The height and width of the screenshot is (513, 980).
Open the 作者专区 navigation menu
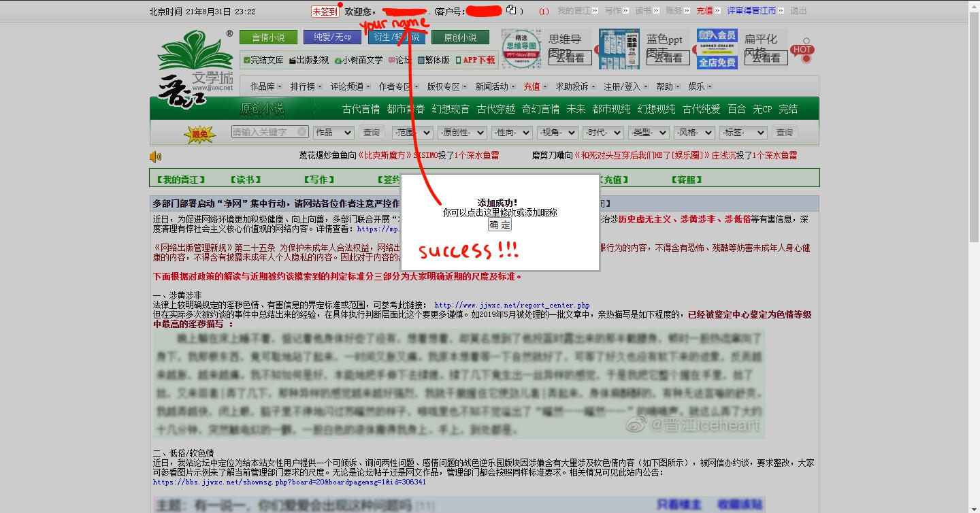point(399,86)
